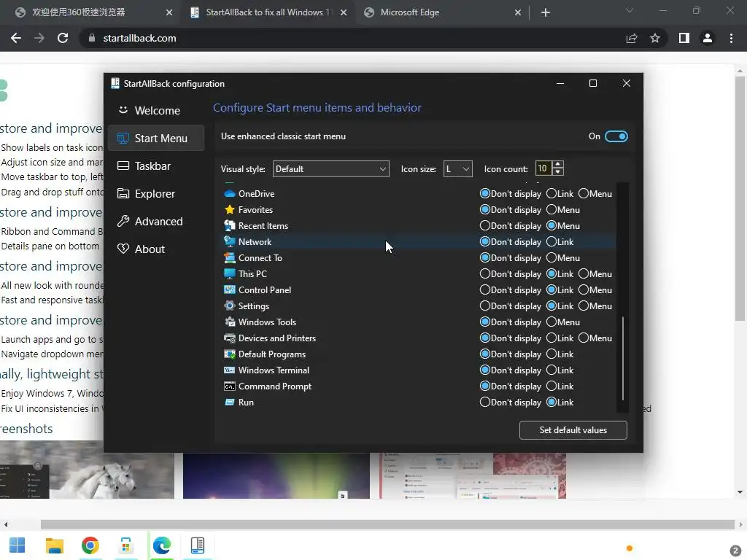Open the About section
The width and height of the screenshot is (747, 560).
pos(156,249)
